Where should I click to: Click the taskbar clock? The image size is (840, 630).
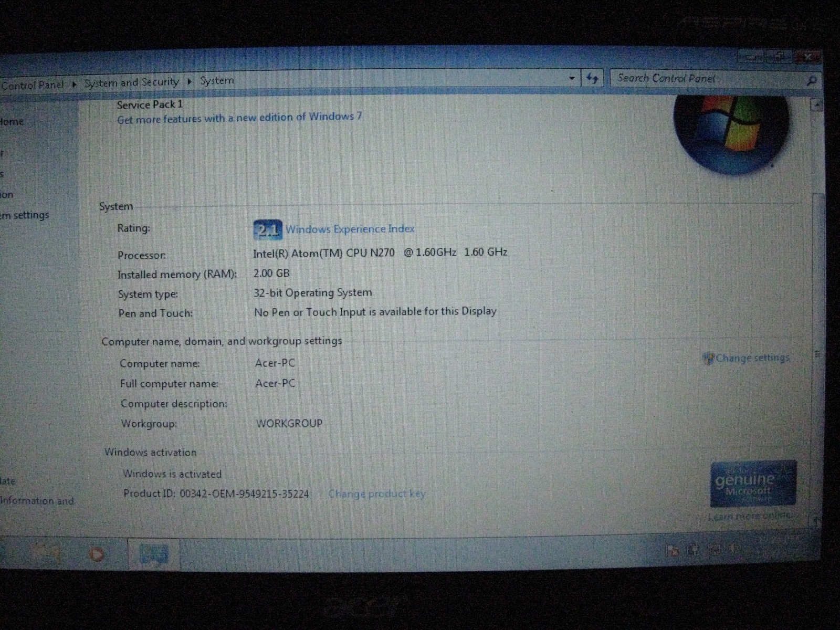pos(780,546)
